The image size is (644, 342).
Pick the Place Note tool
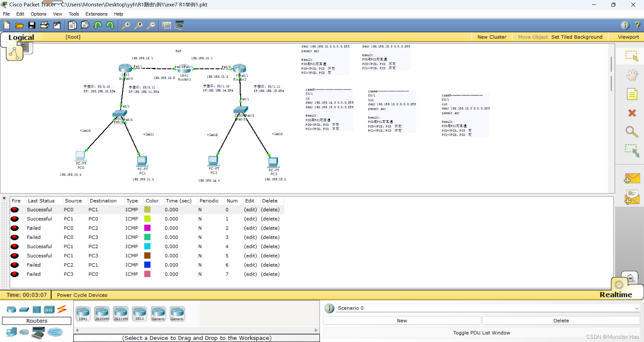pos(632,94)
